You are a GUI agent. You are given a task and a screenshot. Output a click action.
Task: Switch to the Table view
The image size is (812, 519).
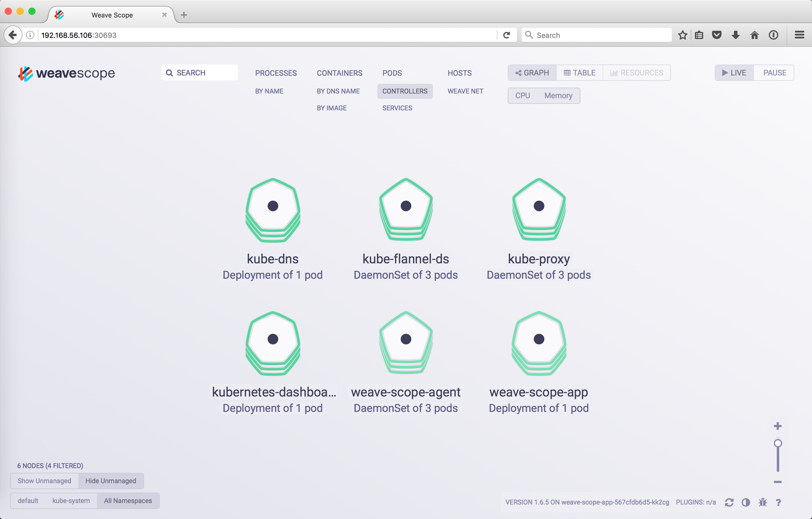(x=579, y=73)
